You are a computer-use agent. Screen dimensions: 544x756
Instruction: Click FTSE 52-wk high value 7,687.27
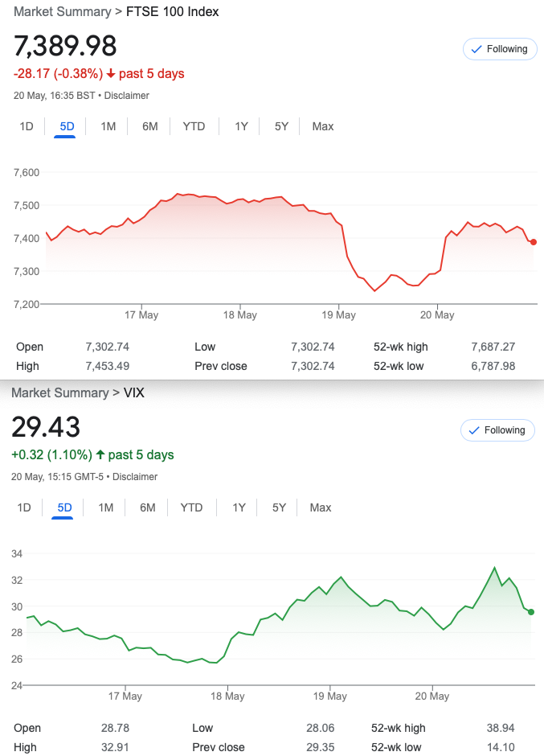pos(493,347)
